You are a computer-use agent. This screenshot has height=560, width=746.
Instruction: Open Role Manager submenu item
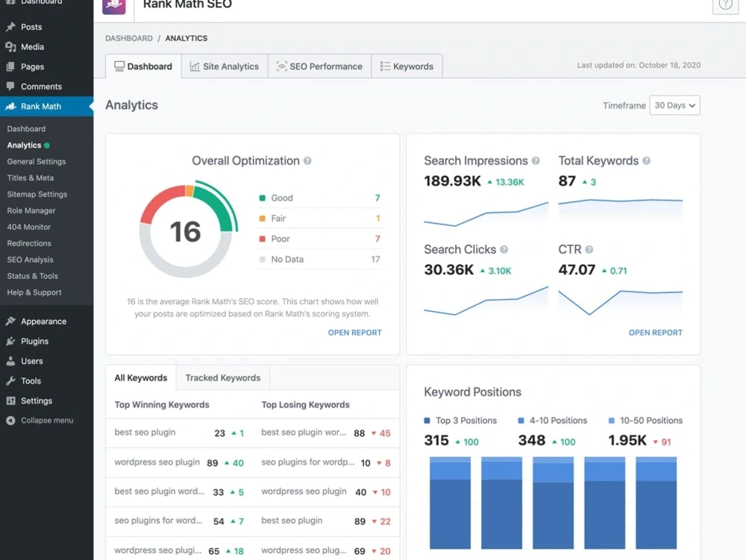(31, 210)
